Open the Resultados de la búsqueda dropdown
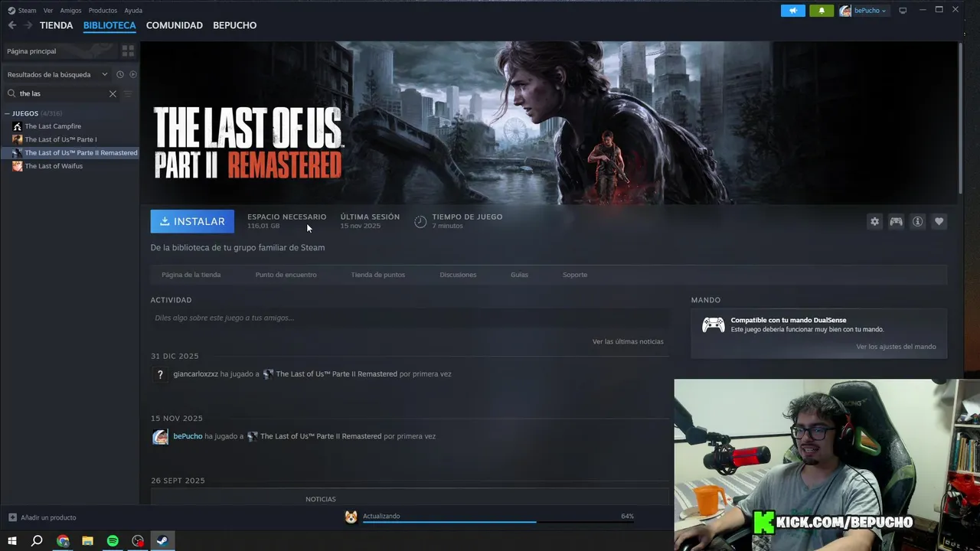 (x=58, y=74)
